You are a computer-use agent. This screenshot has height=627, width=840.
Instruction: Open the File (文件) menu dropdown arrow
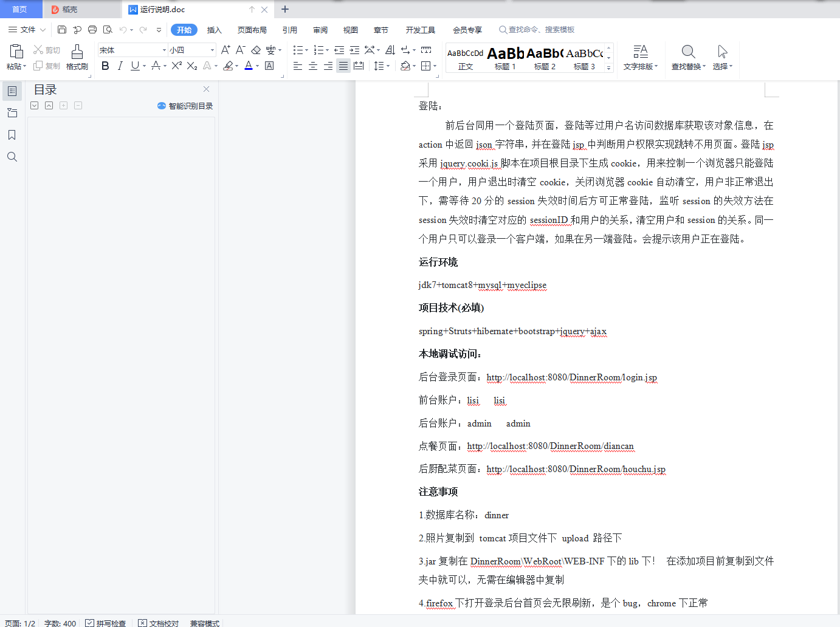(43, 29)
